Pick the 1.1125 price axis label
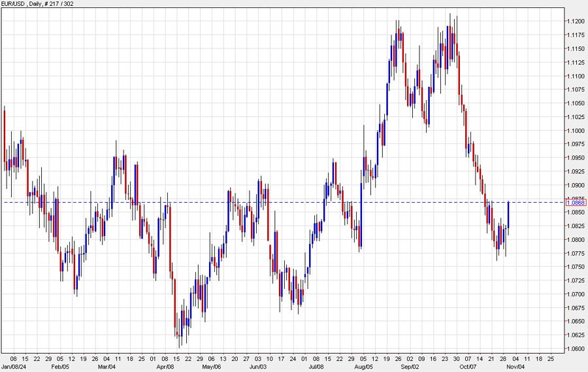The image size is (588, 372). pyautogui.click(x=576, y=62)
